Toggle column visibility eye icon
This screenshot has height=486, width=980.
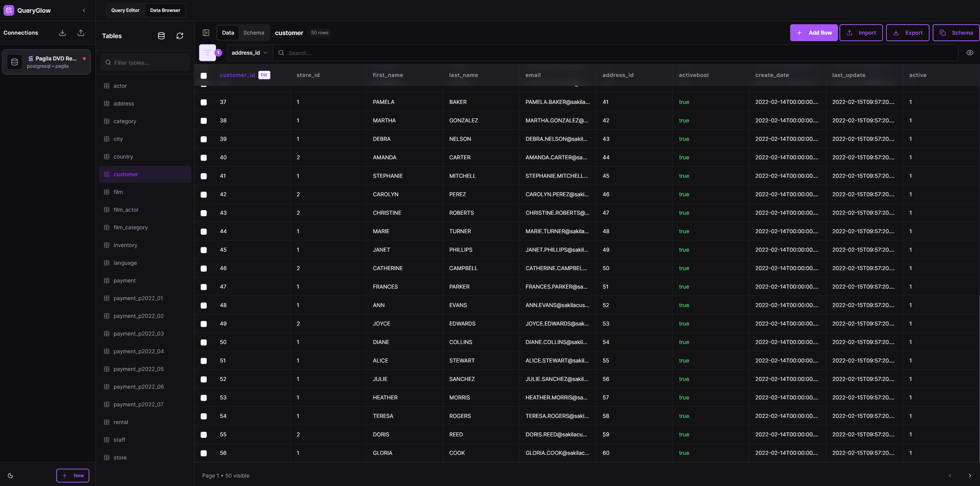click(970, 53)
